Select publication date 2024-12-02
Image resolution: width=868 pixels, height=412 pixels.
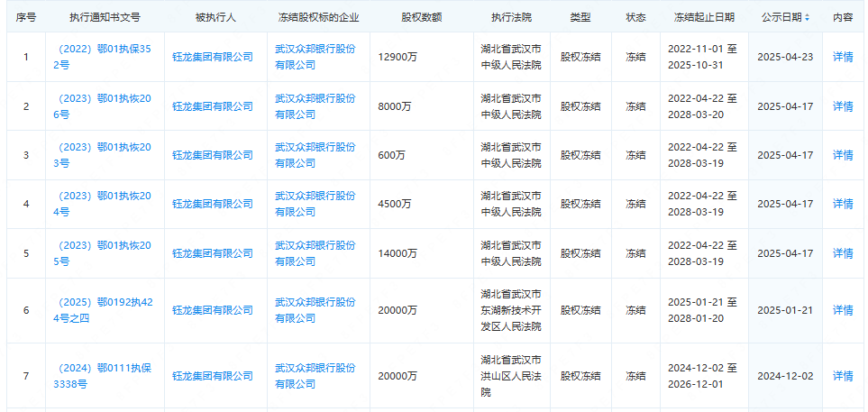click(x=785, y=376)
